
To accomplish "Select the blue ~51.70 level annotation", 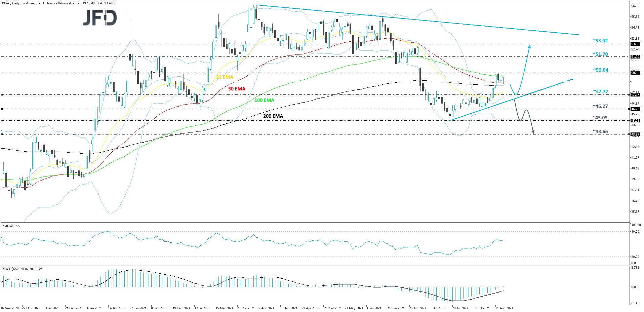I will pyautogui.click(x=600, y=54).
